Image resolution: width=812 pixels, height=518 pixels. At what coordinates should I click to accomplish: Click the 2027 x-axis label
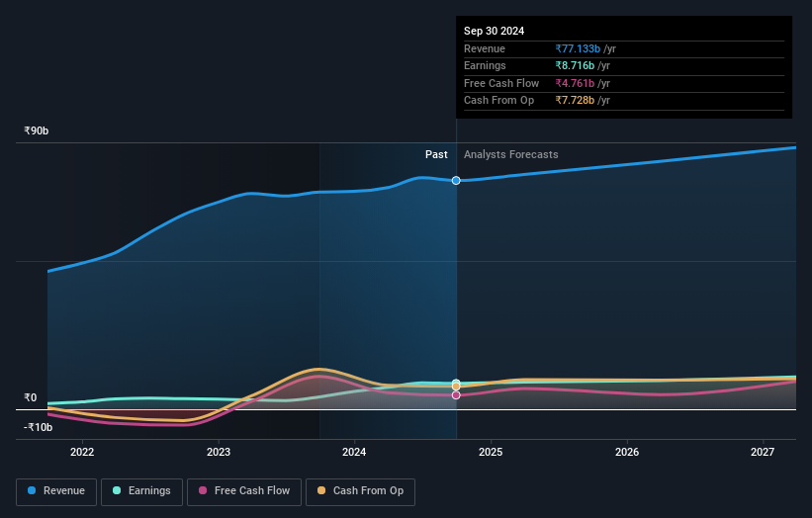(x=763, y=452)
